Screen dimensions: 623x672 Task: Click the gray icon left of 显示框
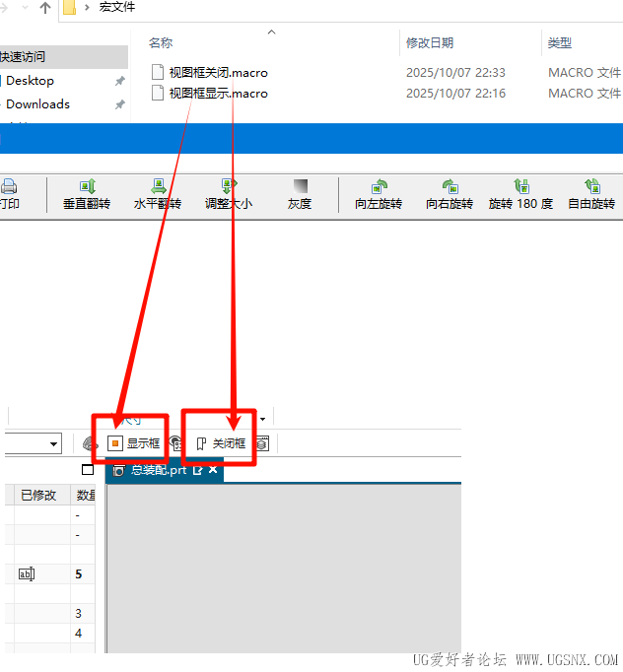[90, 443]
